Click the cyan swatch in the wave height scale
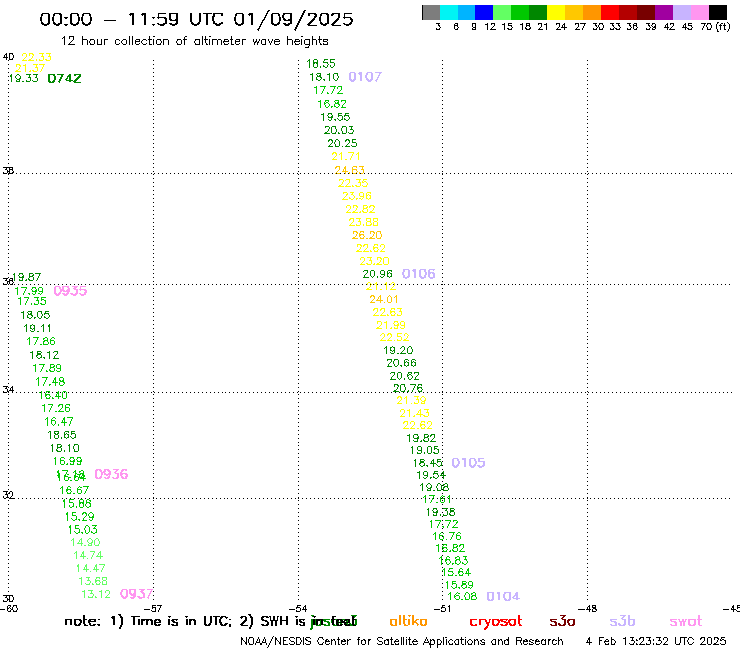This screenshot has height=650, width=740. click(448, 12)
